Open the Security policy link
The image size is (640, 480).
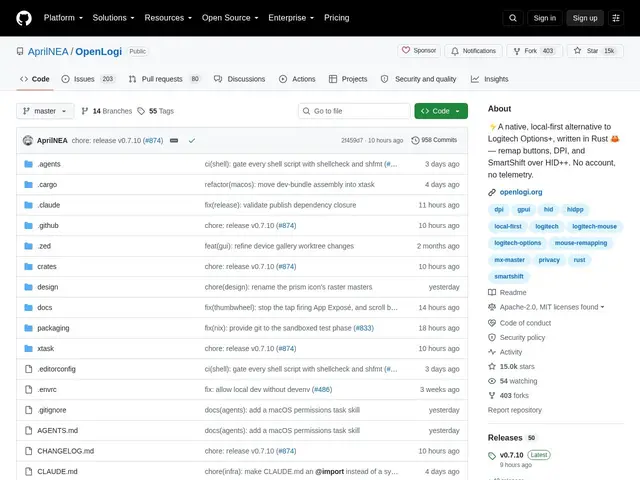[517, 338]
